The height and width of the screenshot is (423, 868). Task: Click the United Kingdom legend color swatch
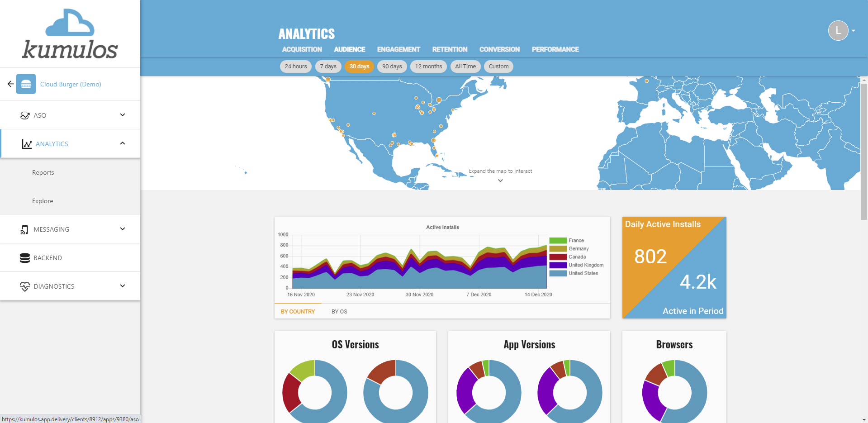pos(558,265)
